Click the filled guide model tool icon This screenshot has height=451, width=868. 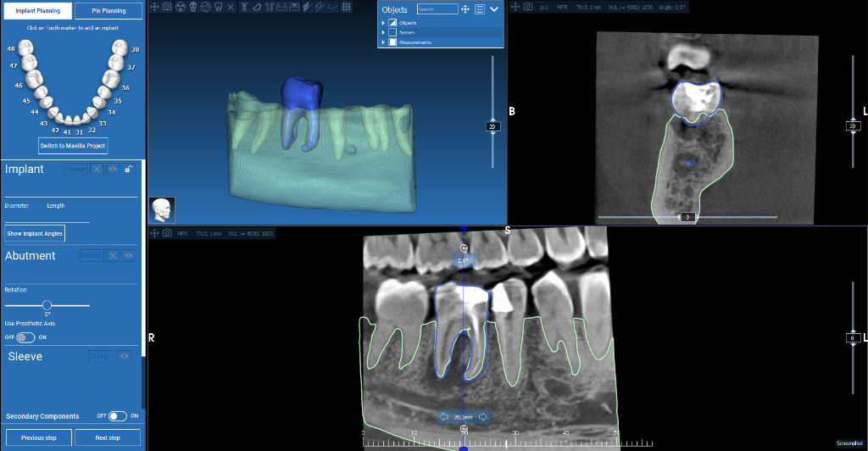(x=294, y=7)
